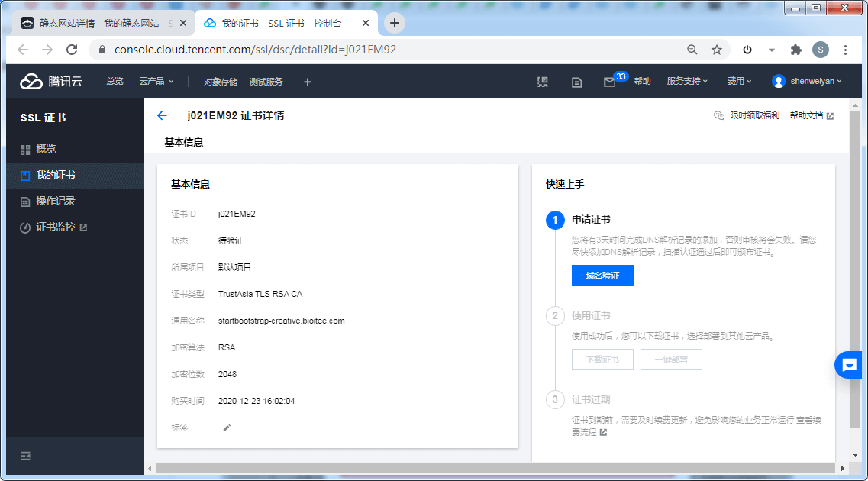The height and width of the screenshot is (481, 868).
Task: Open 总览 in top navigation
Action: (x=115, y=82)
